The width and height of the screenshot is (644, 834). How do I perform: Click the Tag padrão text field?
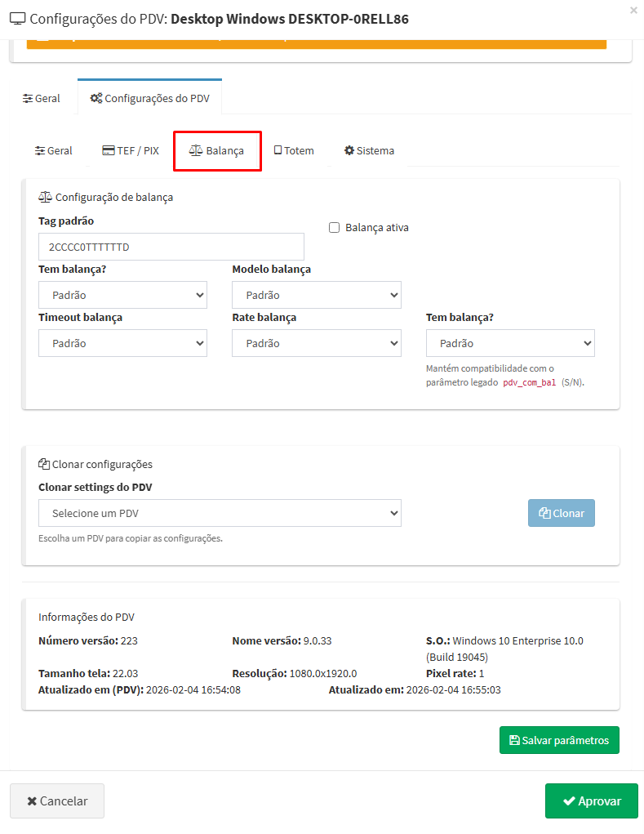pyautogui.click(x=171, y=247)
